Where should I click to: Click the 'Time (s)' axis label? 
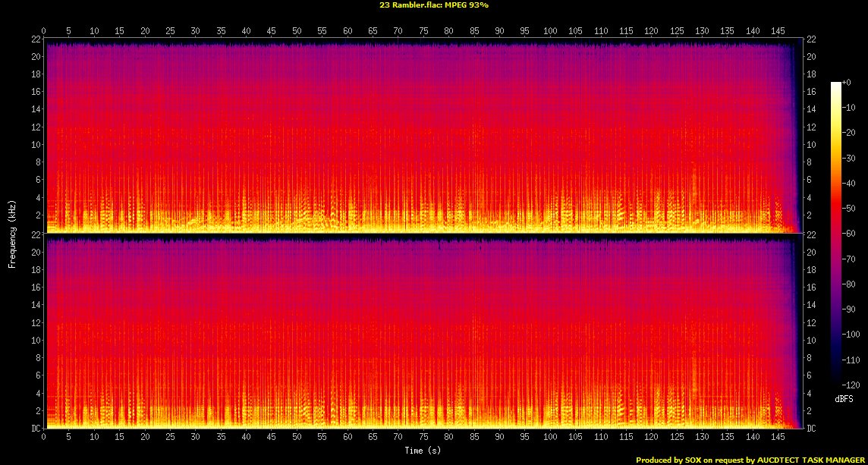point(421,451)
